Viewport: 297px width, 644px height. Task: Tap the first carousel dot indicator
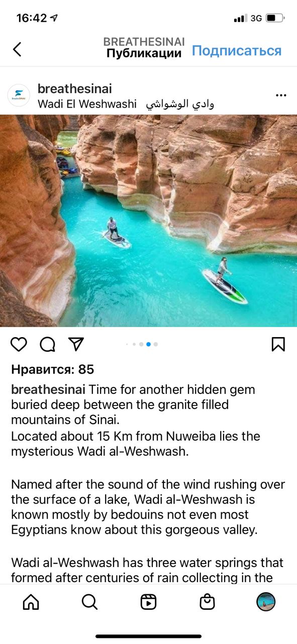[x=127, y=345]
